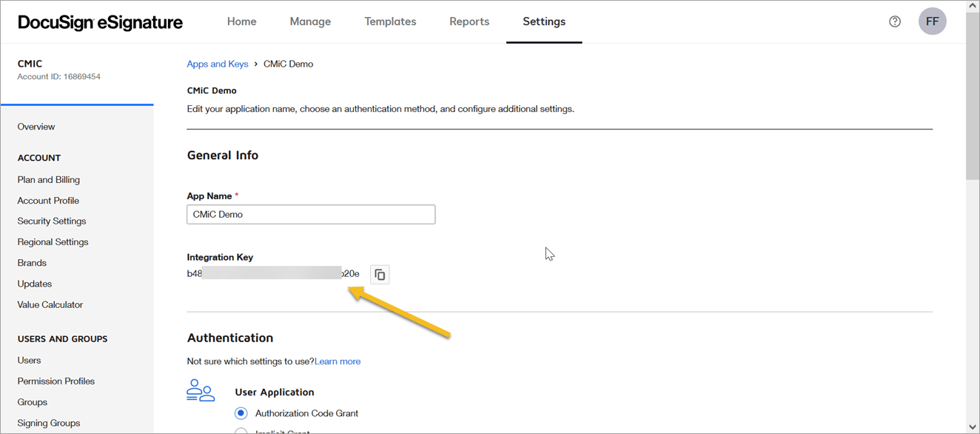Click the CMIC account name
The height and width of the screenshot is (434, 980).
click(30, 64)
